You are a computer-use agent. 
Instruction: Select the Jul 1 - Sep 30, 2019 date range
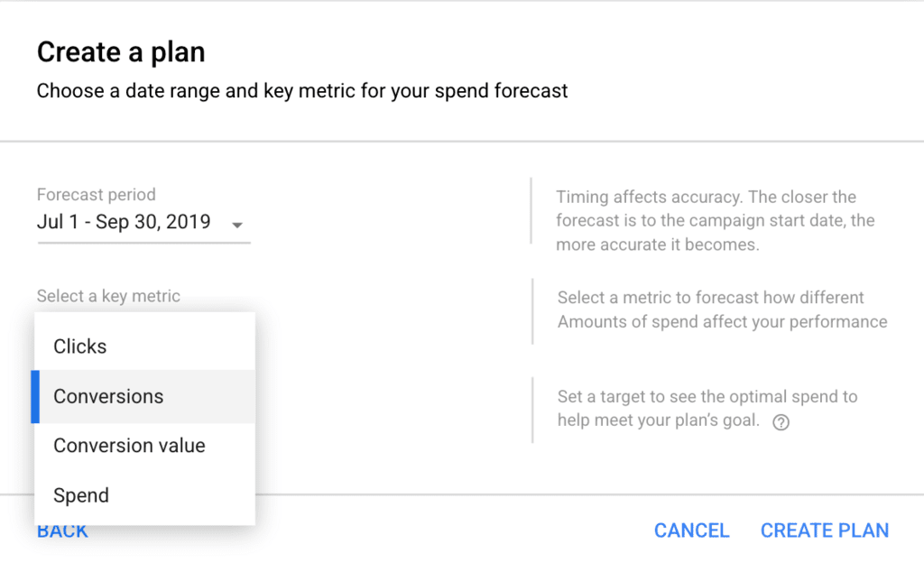click(x=124, y=222)
